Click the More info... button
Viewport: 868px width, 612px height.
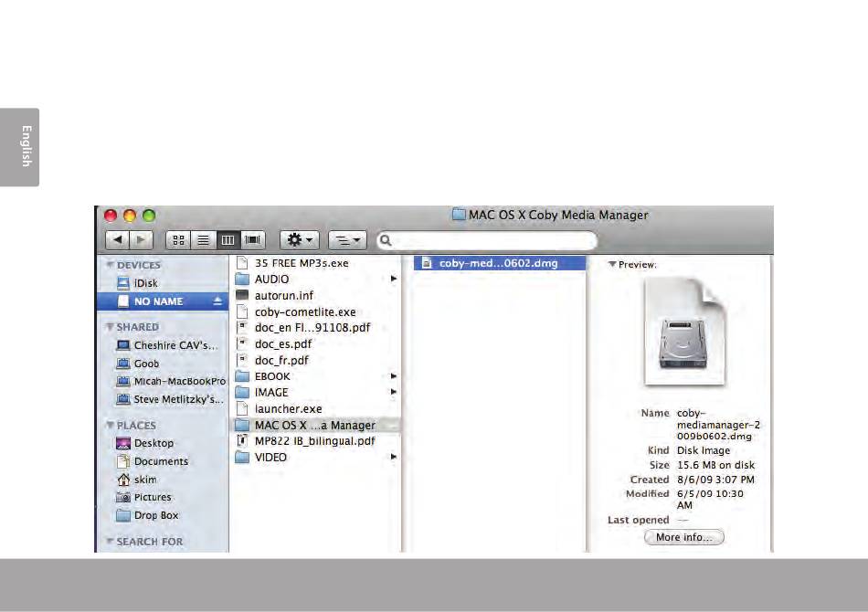coord(684,537)
